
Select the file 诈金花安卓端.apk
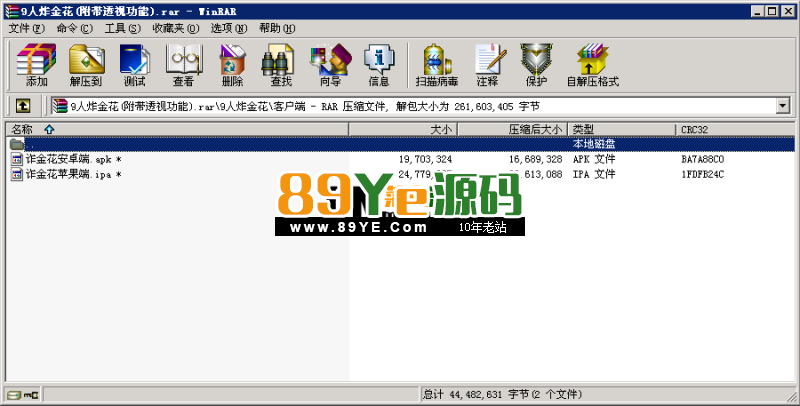(73, 159)
